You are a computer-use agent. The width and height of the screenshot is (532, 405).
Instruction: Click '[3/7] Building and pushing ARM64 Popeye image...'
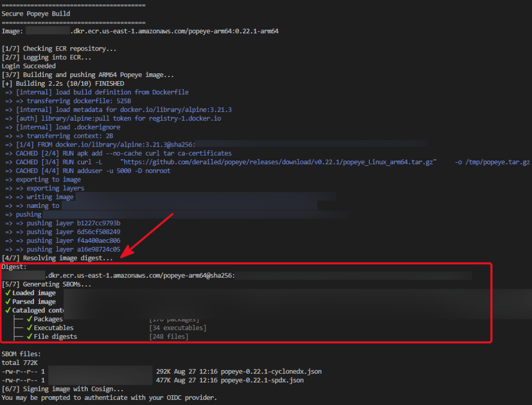[x=88, y=75]
